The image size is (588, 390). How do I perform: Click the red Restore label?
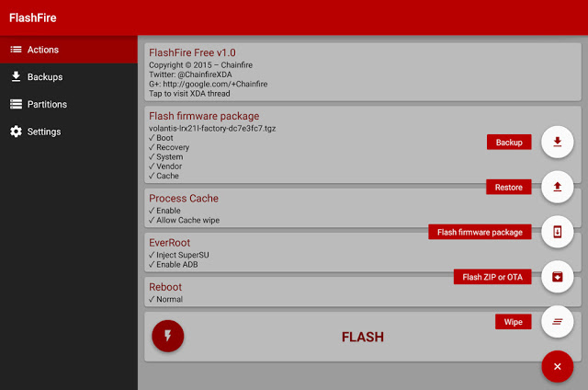[x=508, y=188]
